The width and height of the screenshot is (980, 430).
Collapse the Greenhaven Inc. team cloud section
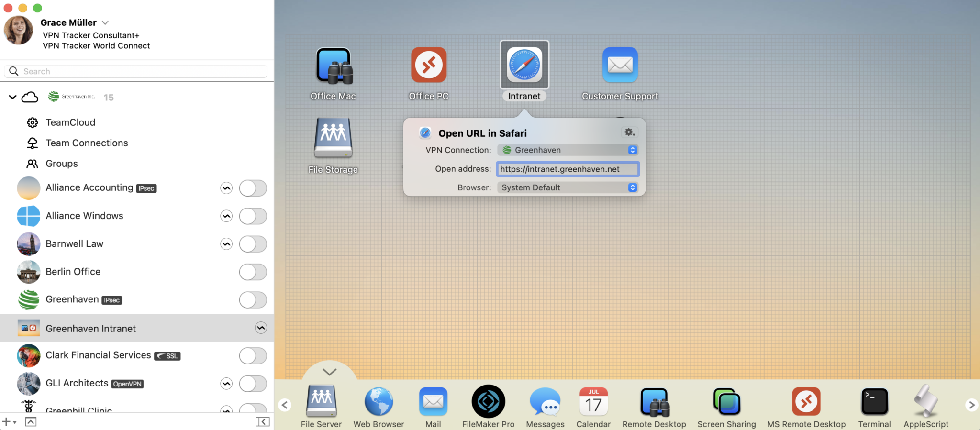click(x=12, y=97)
